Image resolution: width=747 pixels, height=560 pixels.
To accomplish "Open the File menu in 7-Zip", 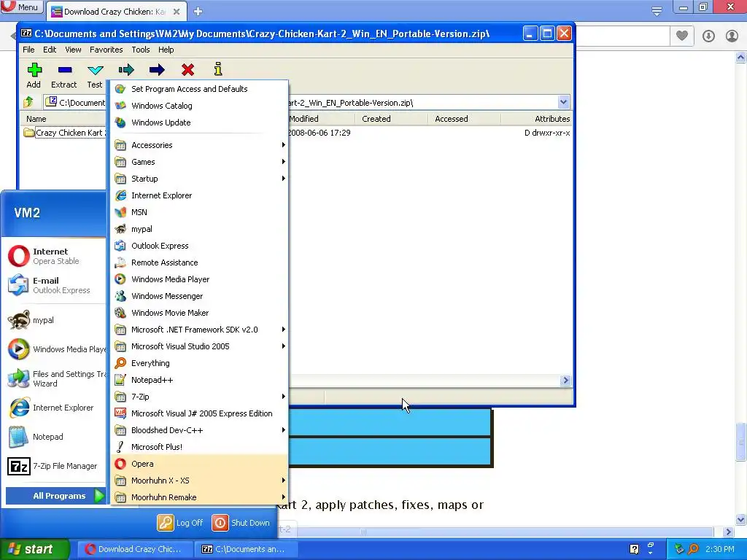I will [28, 50].
